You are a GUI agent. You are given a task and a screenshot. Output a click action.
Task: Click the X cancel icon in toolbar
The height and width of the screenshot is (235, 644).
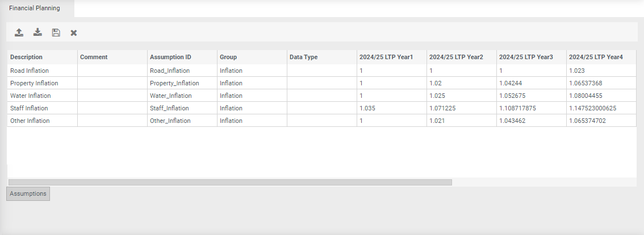[74, 33]
